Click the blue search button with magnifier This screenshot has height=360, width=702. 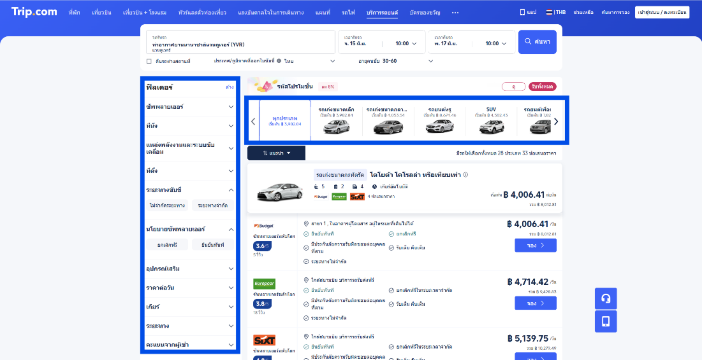[537, 42]
